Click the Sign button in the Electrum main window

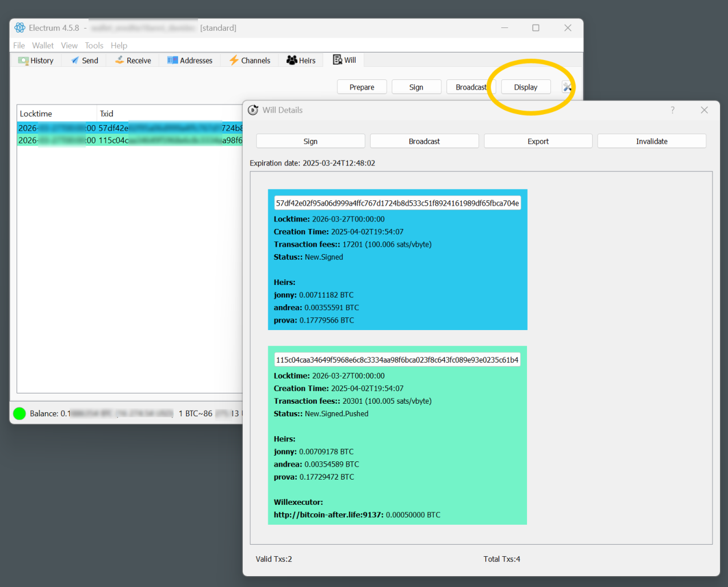point(416,87)
